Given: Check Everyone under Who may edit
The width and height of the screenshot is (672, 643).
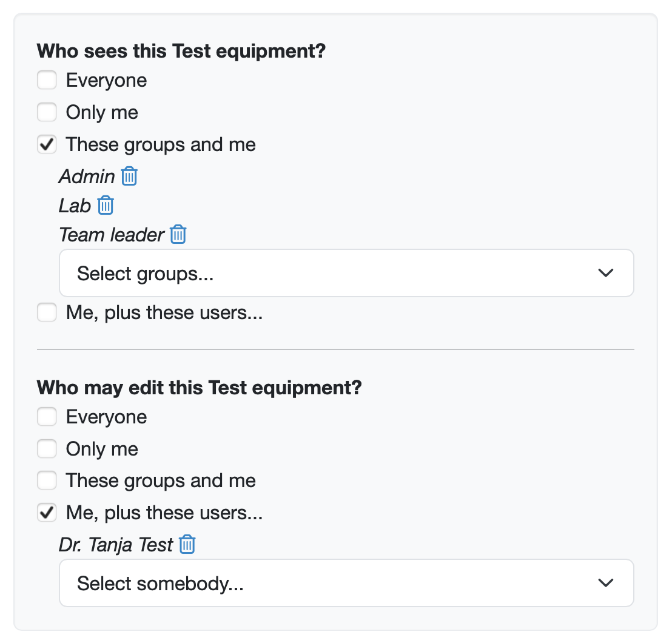Looking at the screenshot, I should click(x=47, y=417).
